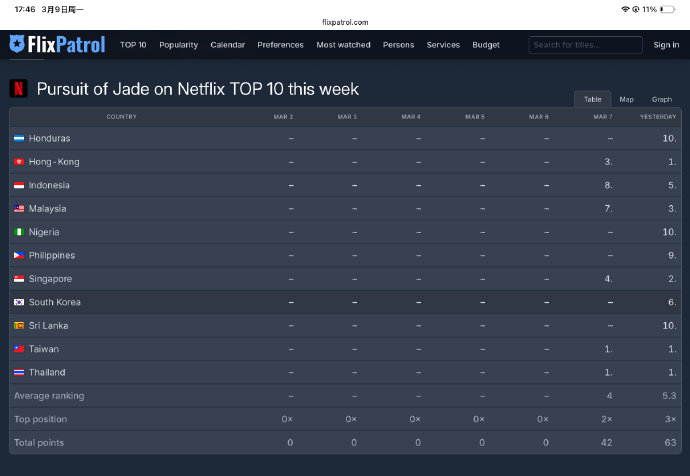Click the Pursuit of Jade page title
690x476 pixels.
[x=198, y=89]
